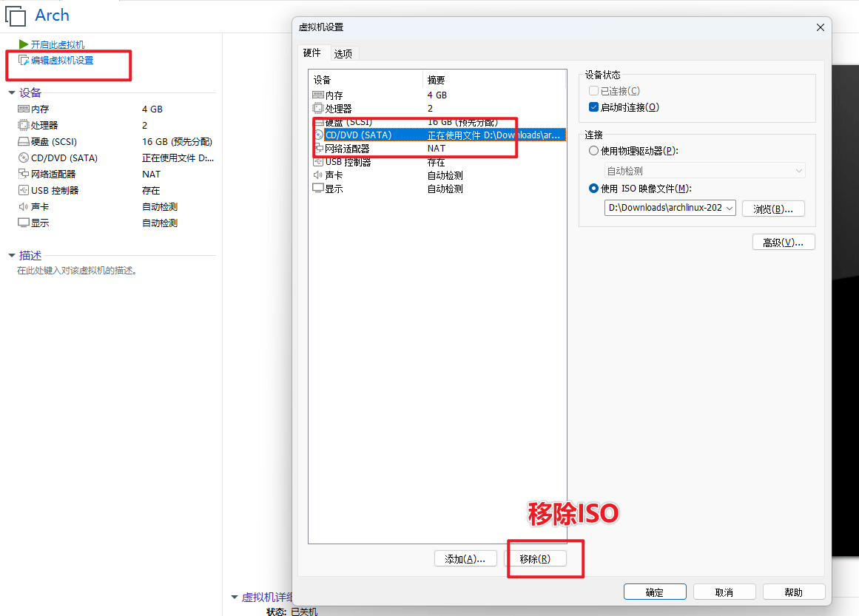The image size is (859, 616).
Task: Click the processor icon in the dialog device list
Action: 318,109
